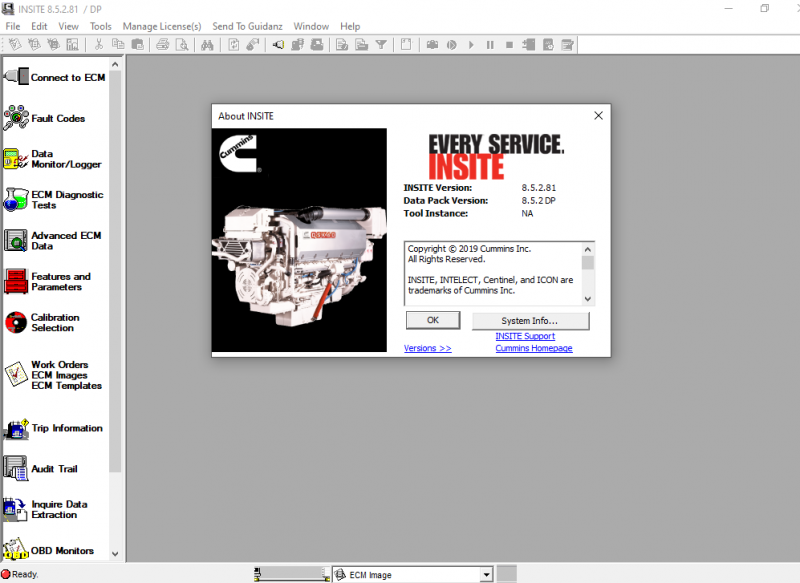Open the ECM Image dropdown

click(487, 575)
